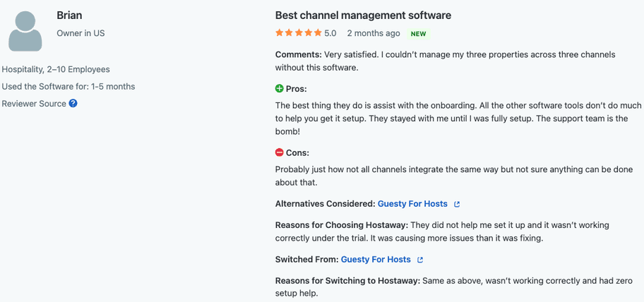Click the green NEW badge
Image resolution: width=644 pixels, height=302 pixels.
(419, 34)
